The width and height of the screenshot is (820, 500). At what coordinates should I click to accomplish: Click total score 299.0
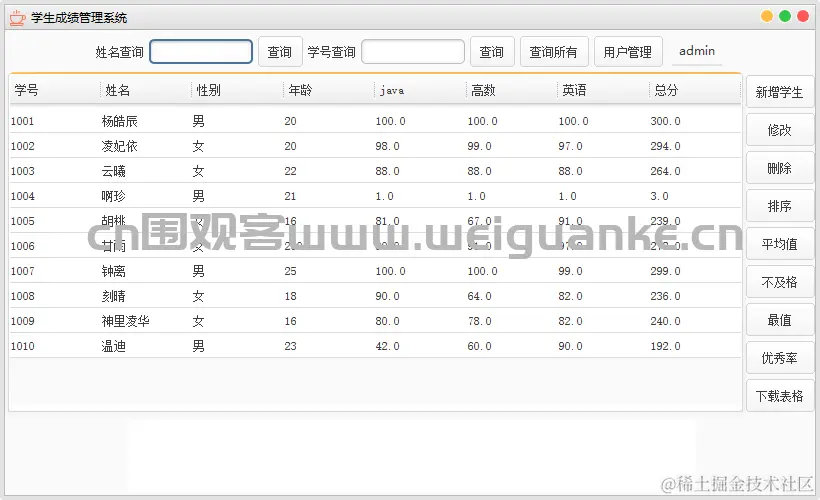tap(665, 271)
